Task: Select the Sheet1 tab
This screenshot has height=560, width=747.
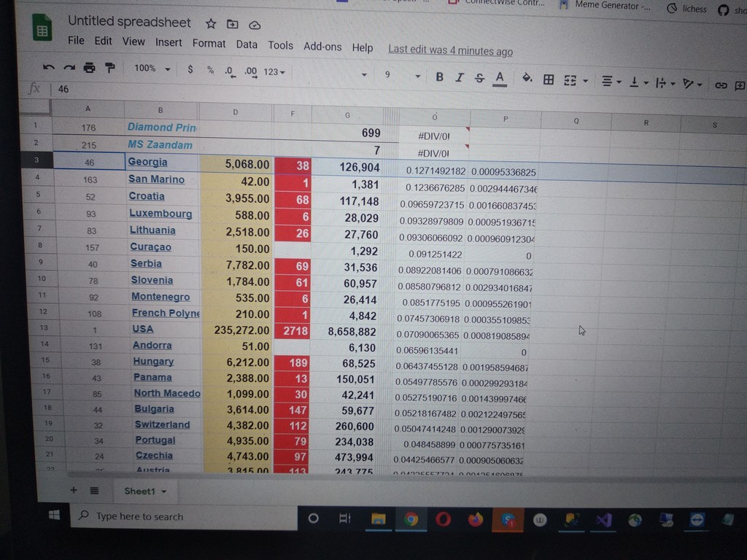Action: click(145, 491)
